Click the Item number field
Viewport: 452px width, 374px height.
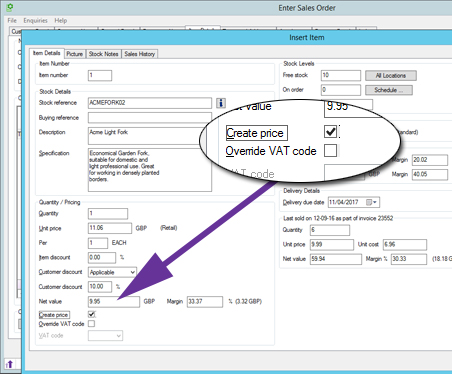pyautogui.click(x=100, y=75)
